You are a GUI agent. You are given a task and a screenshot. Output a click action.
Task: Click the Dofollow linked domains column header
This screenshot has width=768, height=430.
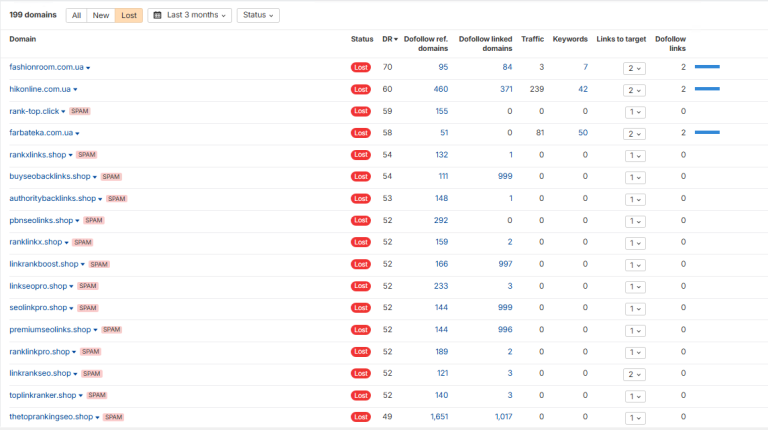point(485,44)
